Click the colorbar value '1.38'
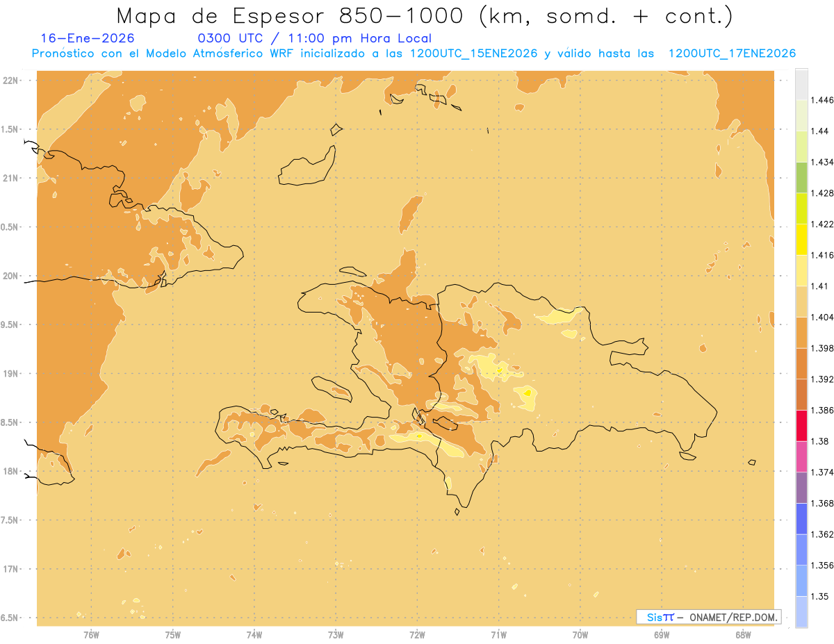 (x=819, y=441)
